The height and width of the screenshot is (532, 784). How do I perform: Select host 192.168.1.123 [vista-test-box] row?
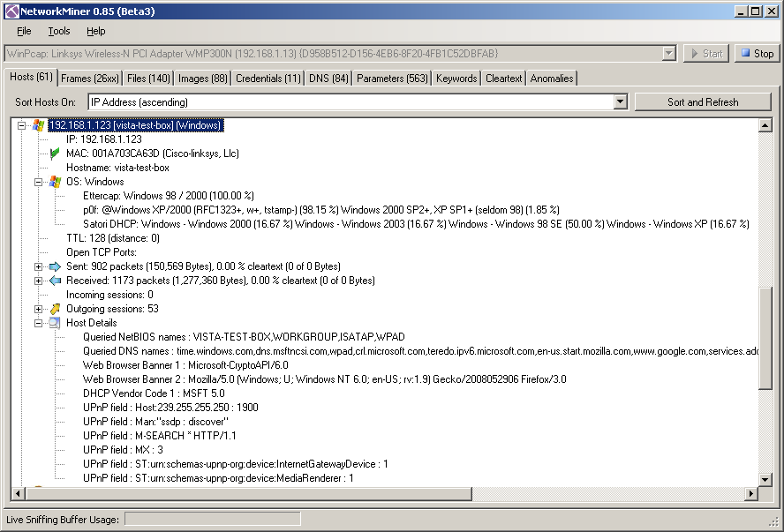(x=135, y=125)
